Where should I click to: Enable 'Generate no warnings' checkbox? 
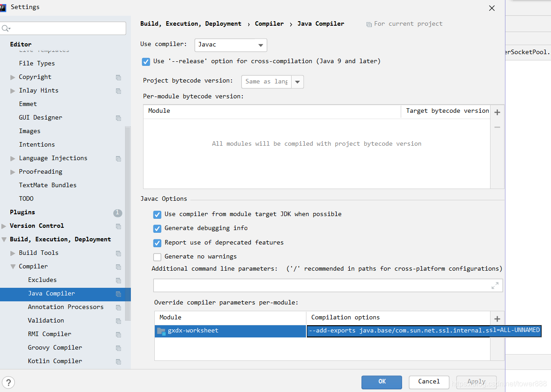tap(157, 257)
